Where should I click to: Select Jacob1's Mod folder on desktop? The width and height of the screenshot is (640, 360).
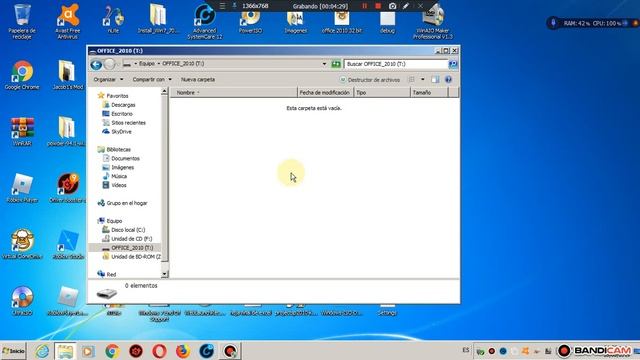[x=68, y=75]
